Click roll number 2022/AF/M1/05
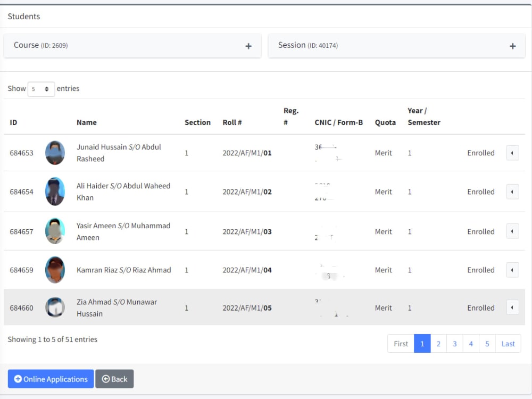The height and width of the screenshot is (399, 532). (x=247, y=308)
